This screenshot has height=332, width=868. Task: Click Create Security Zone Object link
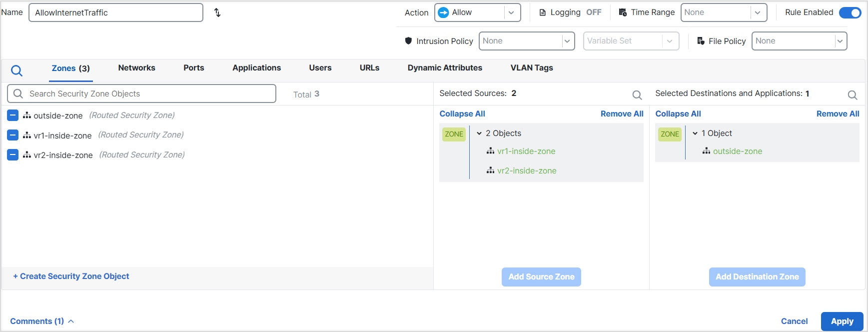[71, 276]
